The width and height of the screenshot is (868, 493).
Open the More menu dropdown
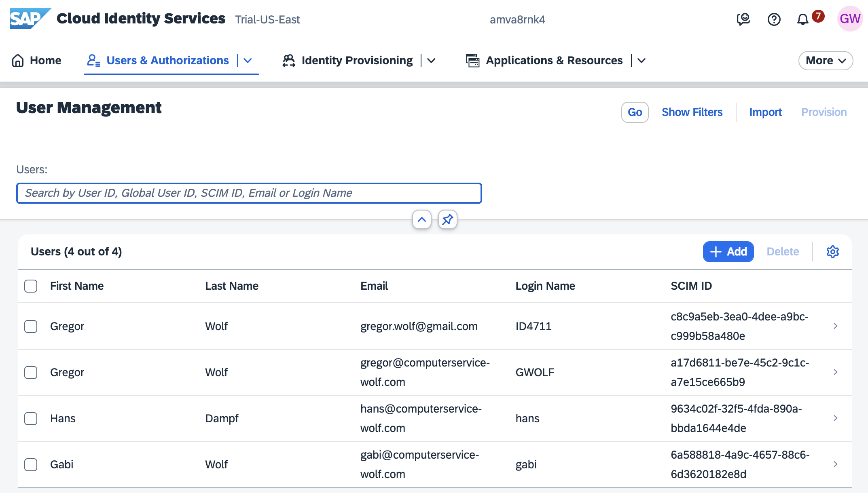(x=826, y=60)
